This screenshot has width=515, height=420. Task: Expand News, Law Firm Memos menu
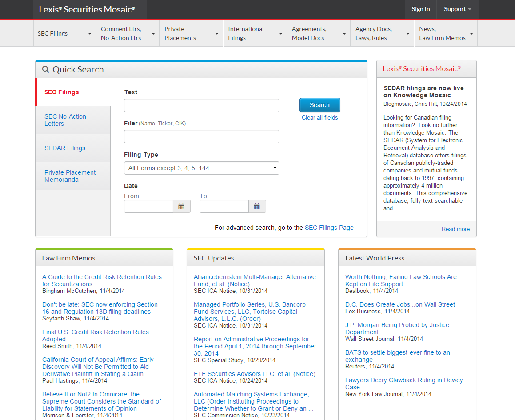click(x=446, y=33)
